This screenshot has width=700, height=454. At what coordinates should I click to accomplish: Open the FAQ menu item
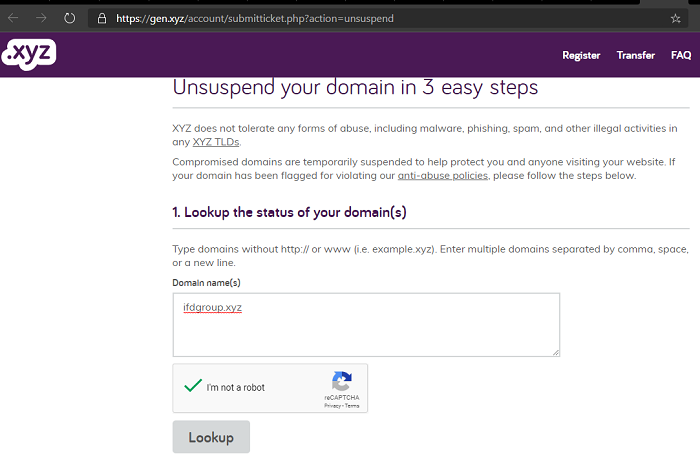681,55
